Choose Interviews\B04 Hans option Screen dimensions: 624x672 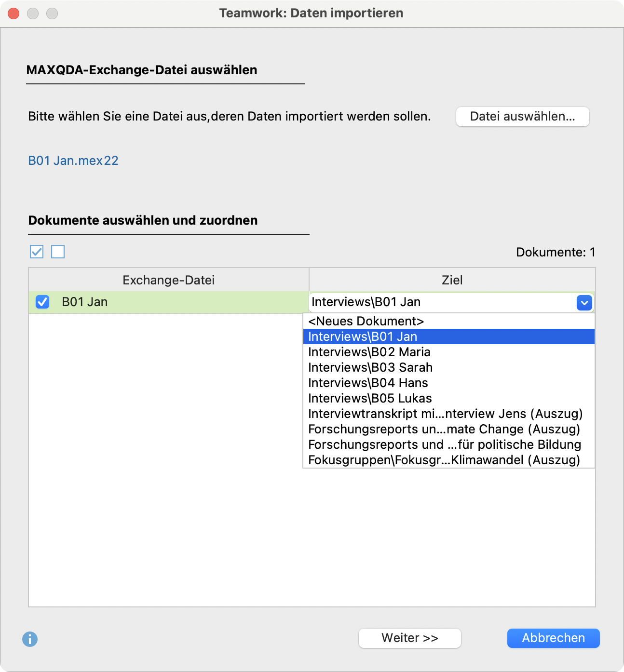(368, 383)
